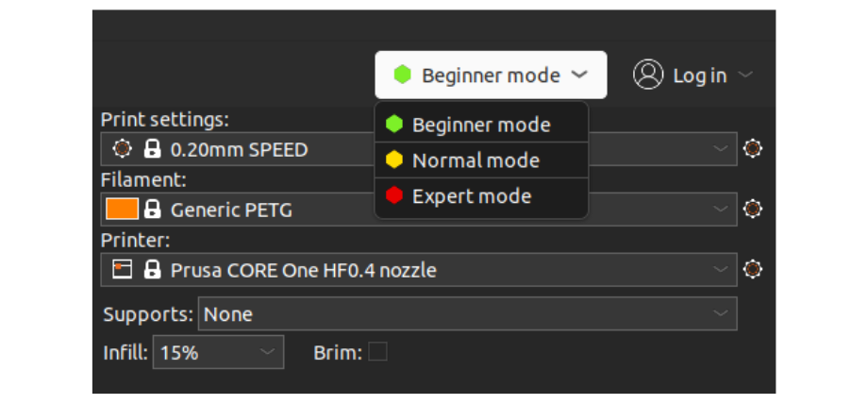Click the Supports label
868x404 pixels.
coord(148,314)
